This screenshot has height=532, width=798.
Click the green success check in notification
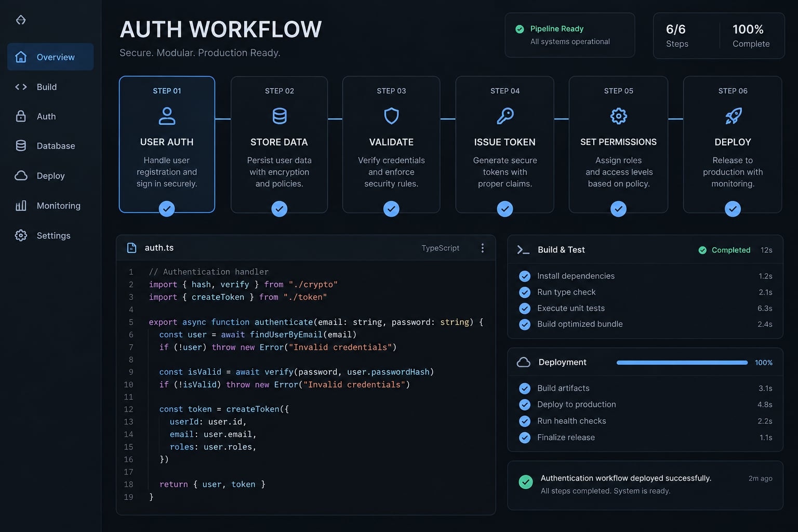coord(526,482)
